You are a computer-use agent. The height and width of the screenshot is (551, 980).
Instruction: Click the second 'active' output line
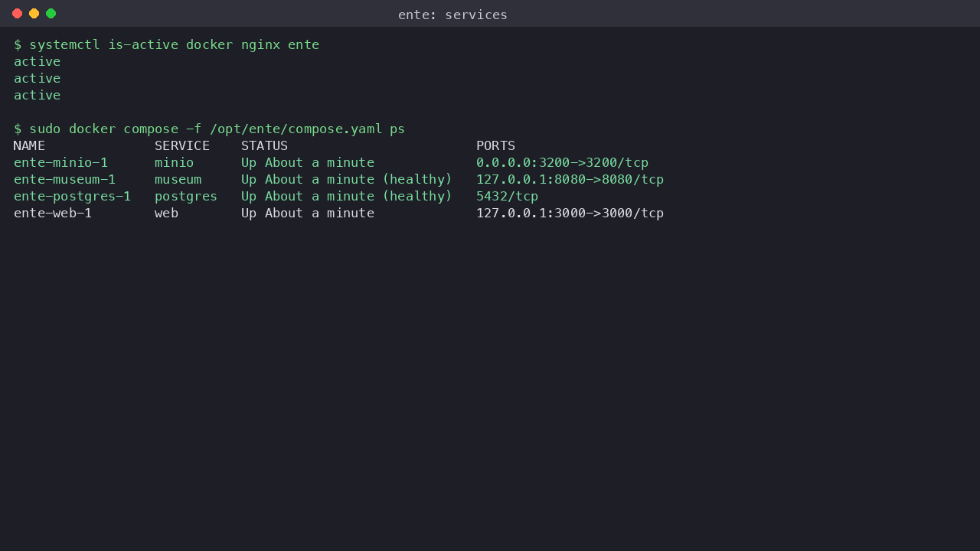click(x=37, y=78)
